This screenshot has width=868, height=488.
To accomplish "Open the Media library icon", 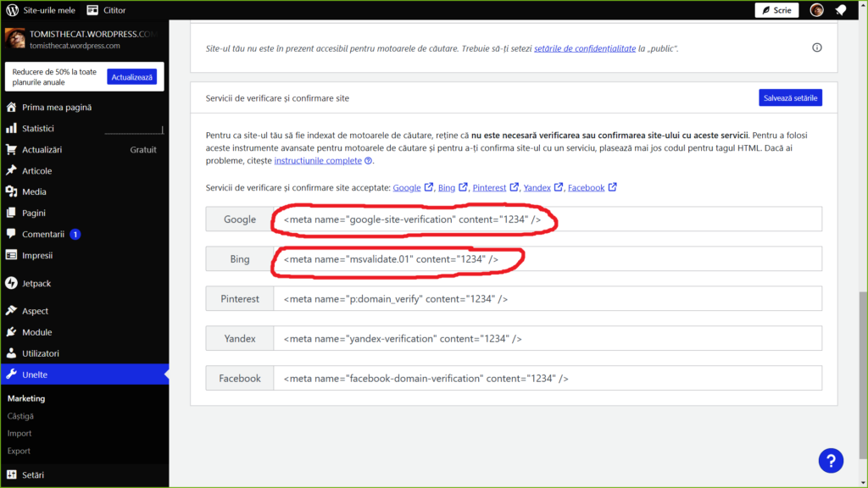I will pos(12,191).
